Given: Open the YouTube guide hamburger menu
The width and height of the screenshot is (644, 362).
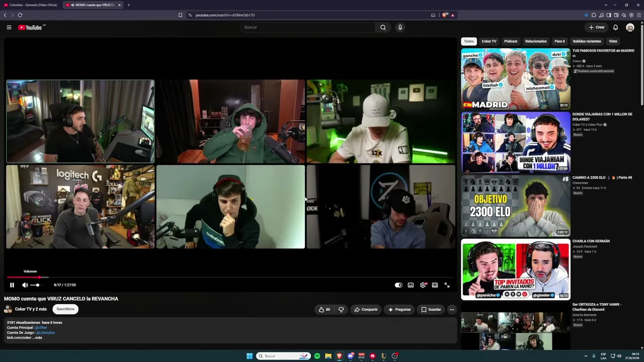Looking at the screenshot, I should pos(9,27).
